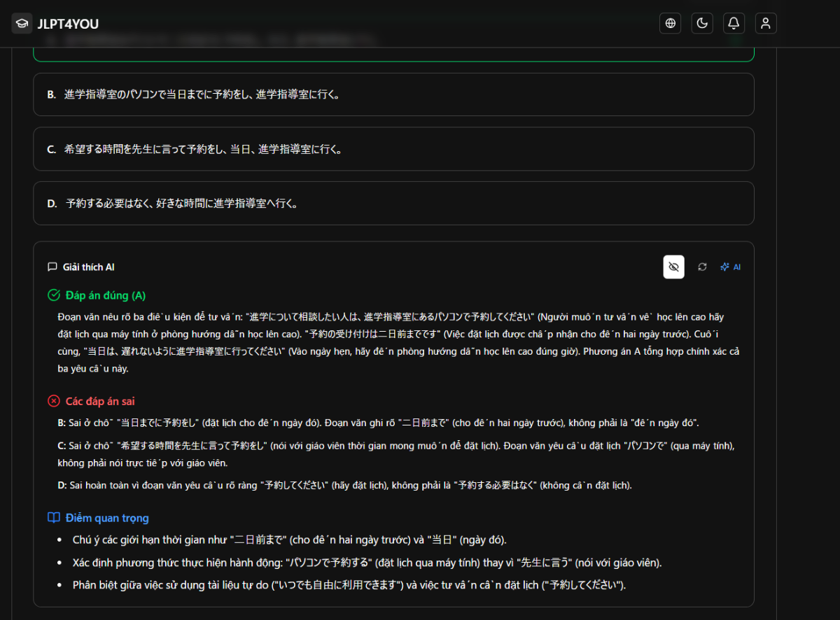
Task: Open the user account icon
Action: pos(765,22)
